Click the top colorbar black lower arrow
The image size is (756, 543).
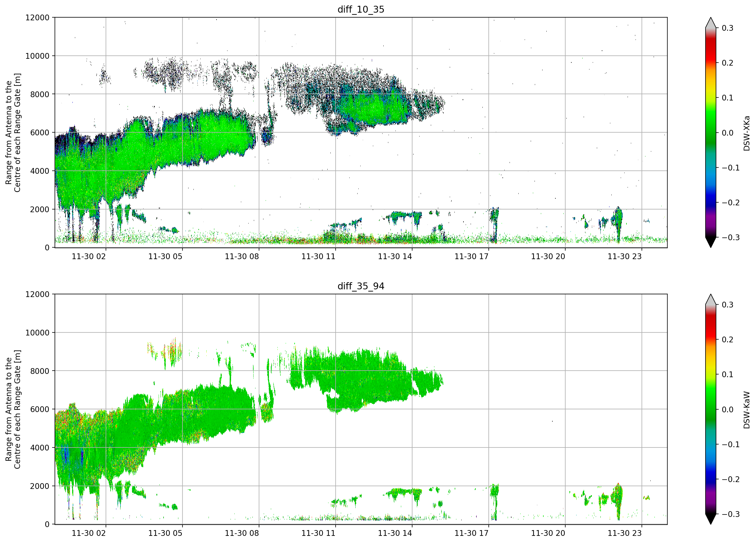point(711,242)
